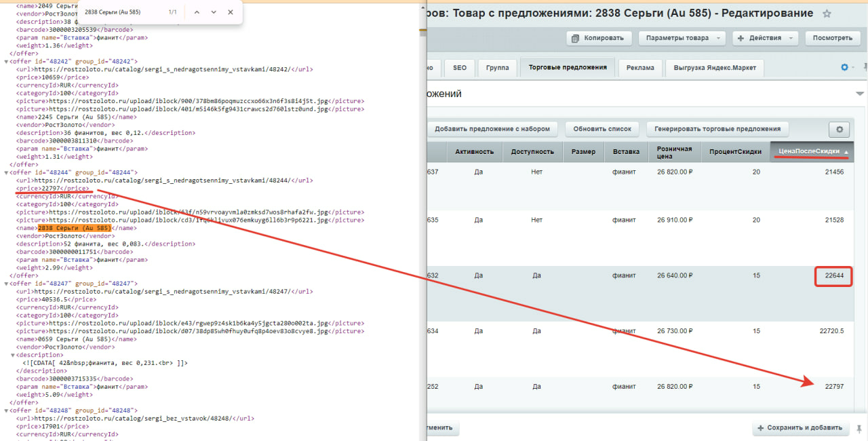
Task: Open the Реклама tab
Action: point(640,68)
